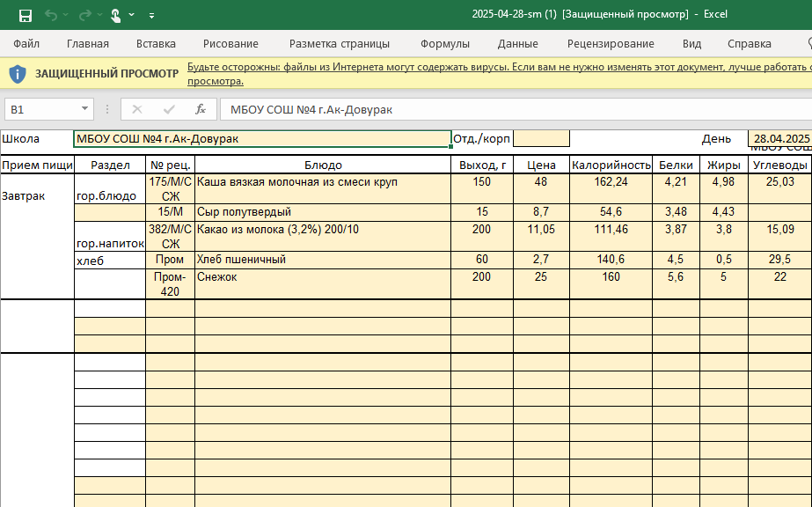
Task: Open the Разметка страницы tab
Action: (x=339, y=43)
